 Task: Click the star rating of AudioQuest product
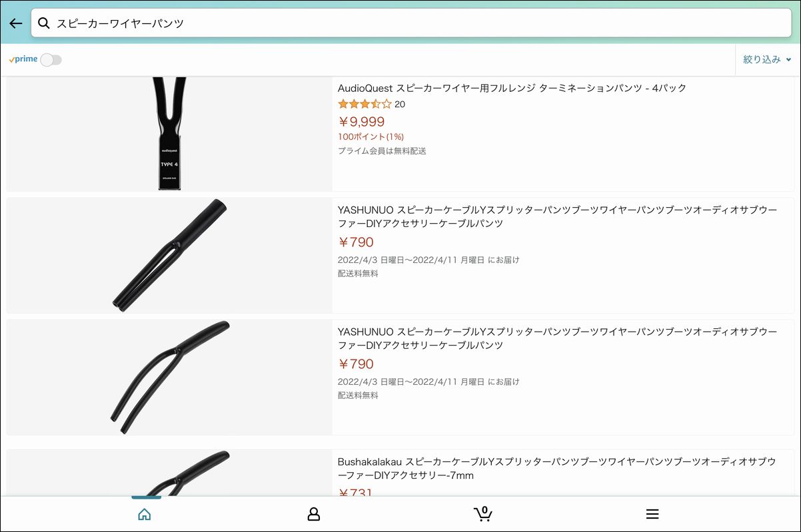(365, 104)
